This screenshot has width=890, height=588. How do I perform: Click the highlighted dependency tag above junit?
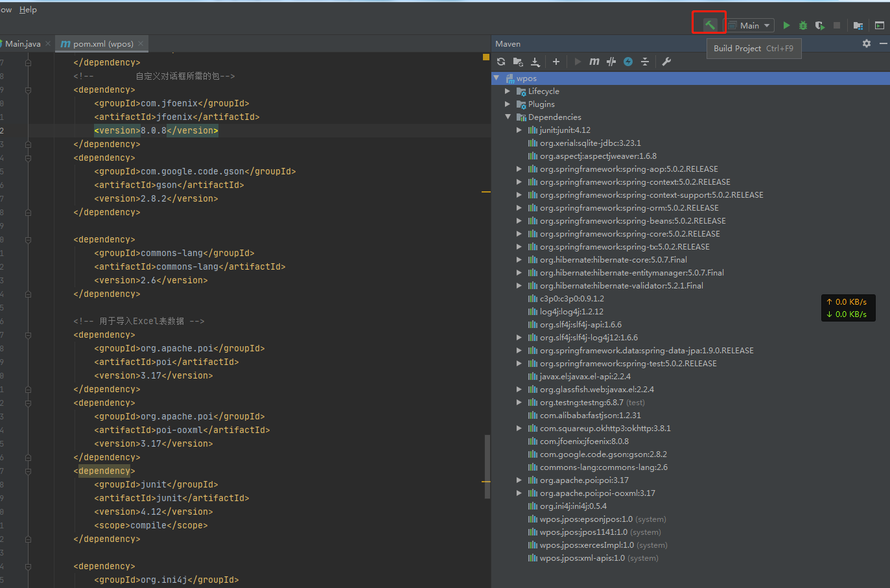point(104,471)
